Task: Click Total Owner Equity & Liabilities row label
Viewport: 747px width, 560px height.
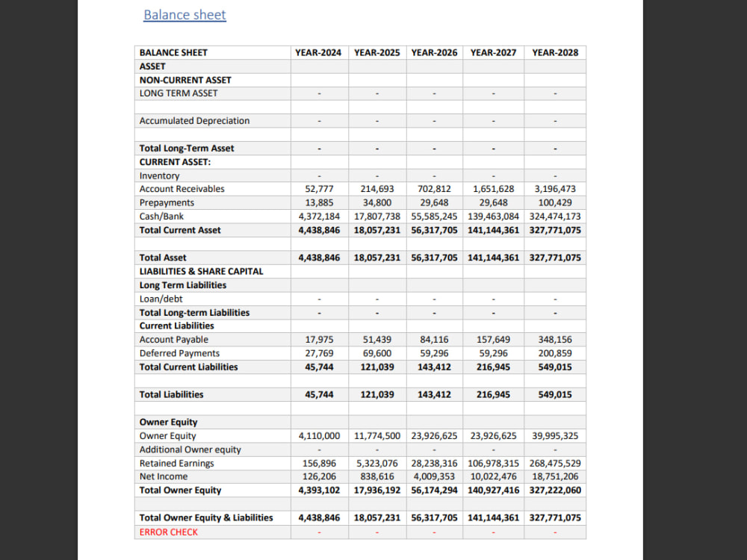Action: click(x=206, y=517)
